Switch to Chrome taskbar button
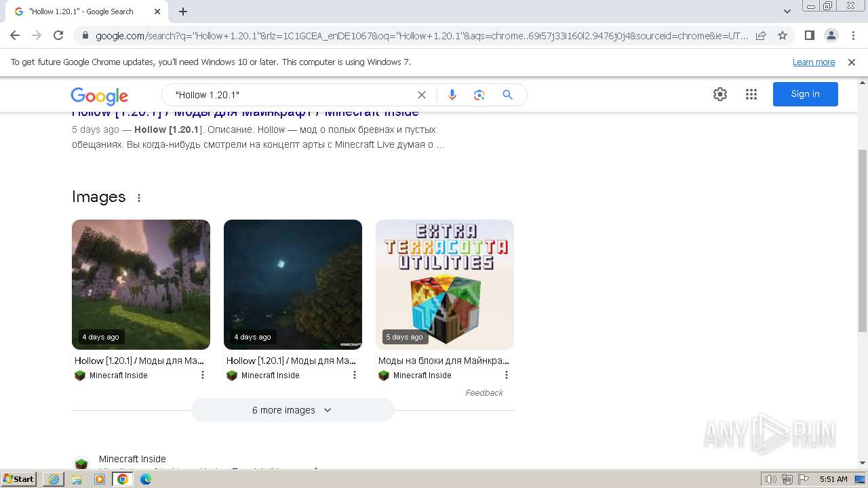Image resolution: width=868 pixels, height=488 pixels. click(123, 479)
